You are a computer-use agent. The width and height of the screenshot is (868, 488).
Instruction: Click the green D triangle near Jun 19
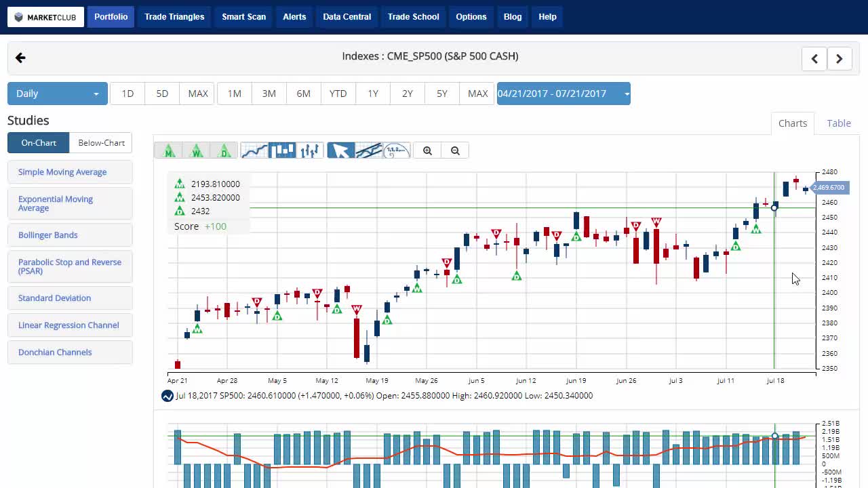coord(576,236)
